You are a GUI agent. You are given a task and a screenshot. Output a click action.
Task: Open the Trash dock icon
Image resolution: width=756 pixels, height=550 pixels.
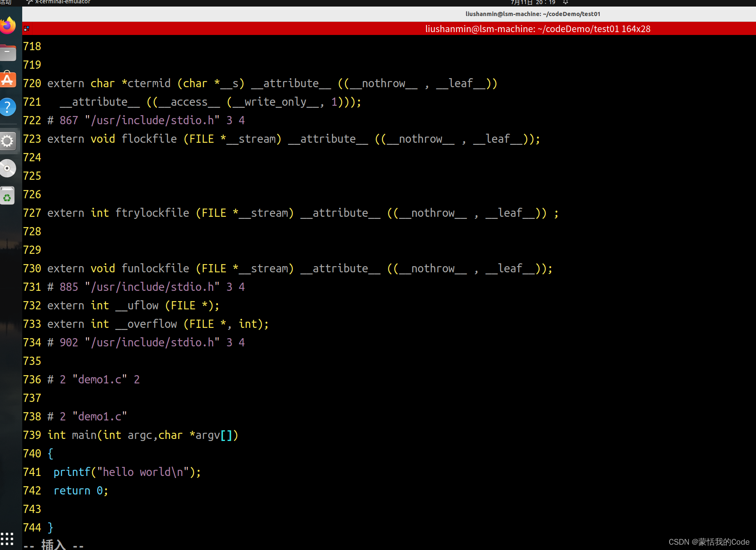pos(8,196)
